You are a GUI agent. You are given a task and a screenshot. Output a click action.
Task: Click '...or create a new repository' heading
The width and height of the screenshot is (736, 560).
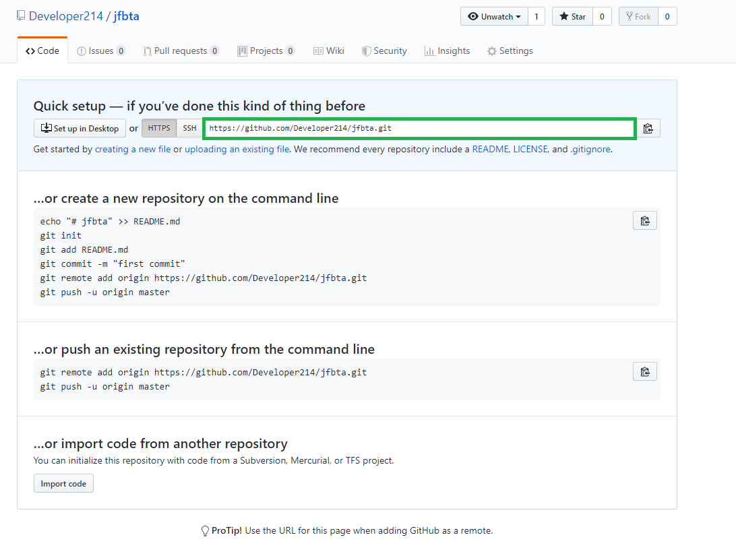[x=186, y=199]
